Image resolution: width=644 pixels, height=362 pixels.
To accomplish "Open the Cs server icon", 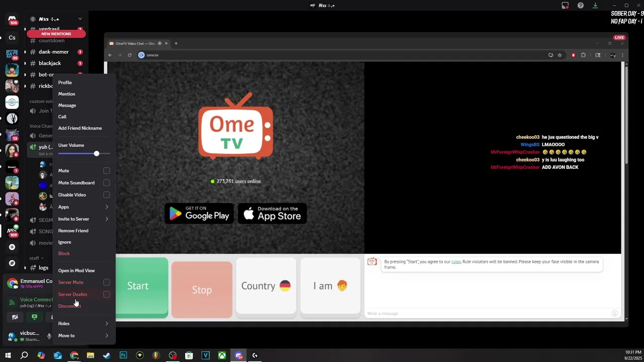I will point(12,38).
